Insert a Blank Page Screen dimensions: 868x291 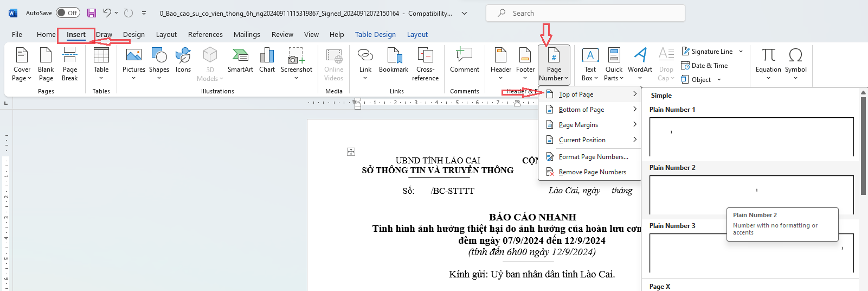(x=46, y=64)
